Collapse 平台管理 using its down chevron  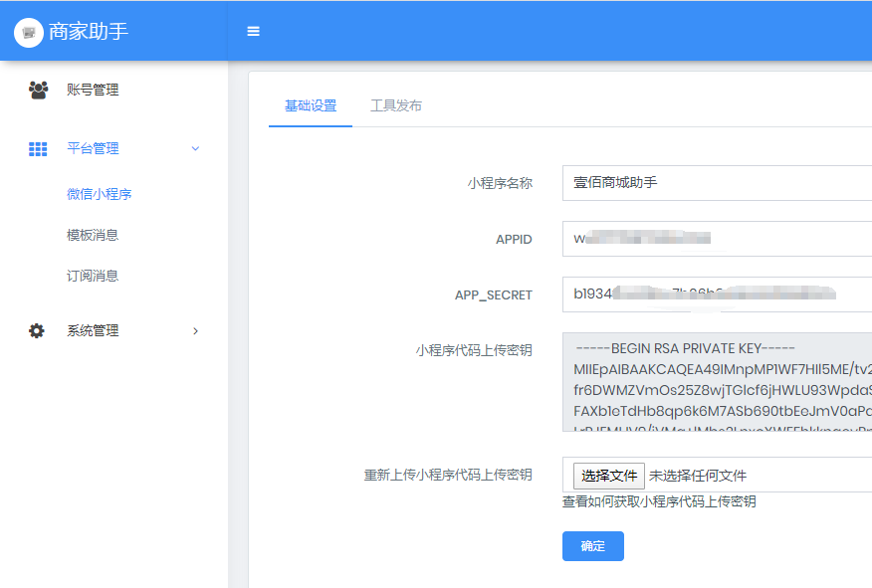[195, 149]
